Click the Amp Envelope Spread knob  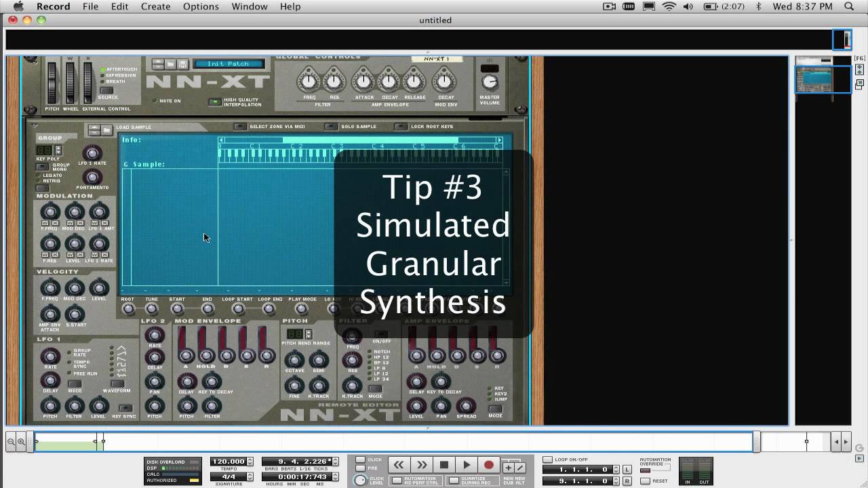pyautogui.click(x=467, y=405)
